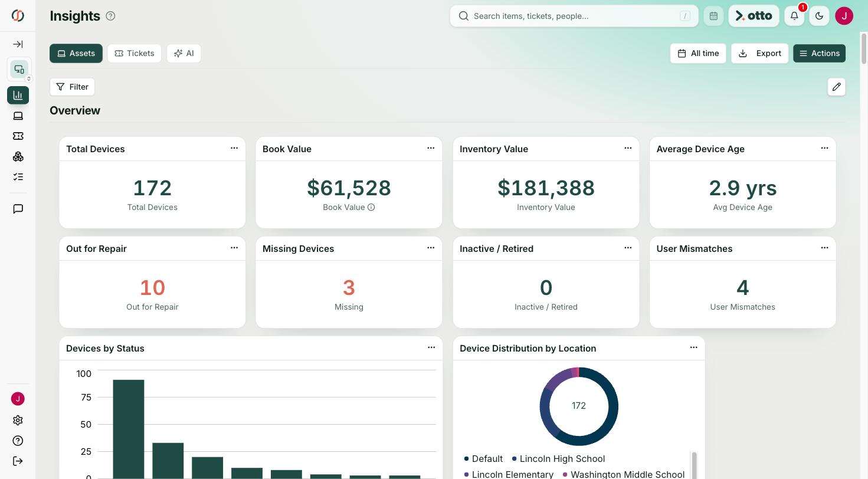Expand the collapsed sidebar arrow
Screen dimensions: 868x479
pos(18,44)
